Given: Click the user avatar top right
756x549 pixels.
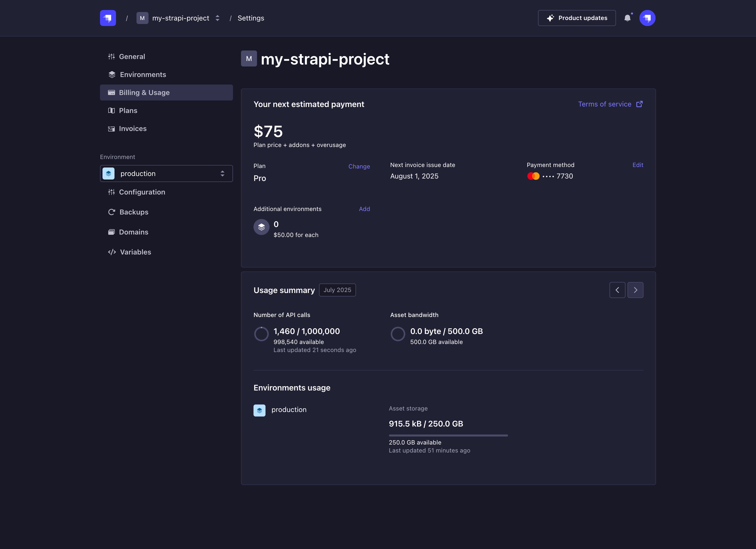Looking at the screenshot, I should (647, 18).
